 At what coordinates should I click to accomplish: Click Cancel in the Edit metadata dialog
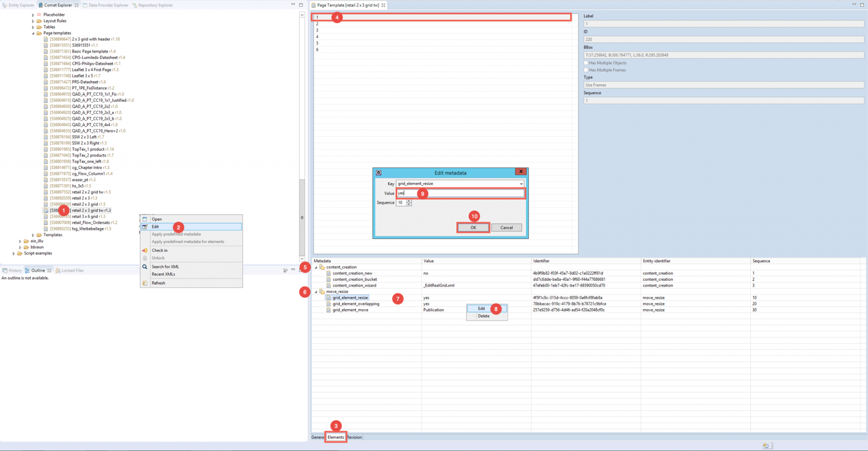click(x=506, y=227)
